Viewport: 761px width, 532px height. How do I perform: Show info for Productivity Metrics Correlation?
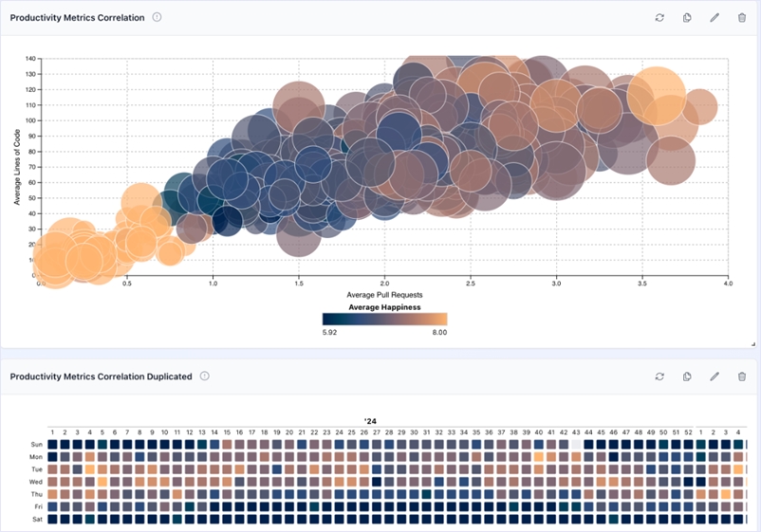click(158, 17)
